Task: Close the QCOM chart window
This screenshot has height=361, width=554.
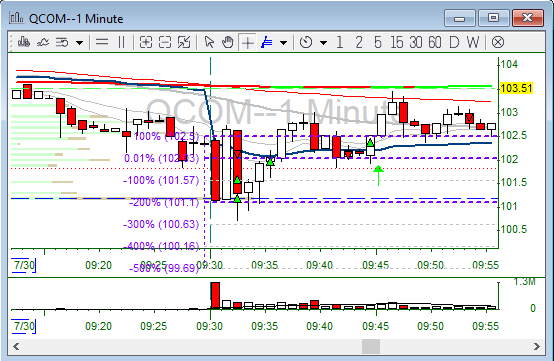Action: [528, 18]
